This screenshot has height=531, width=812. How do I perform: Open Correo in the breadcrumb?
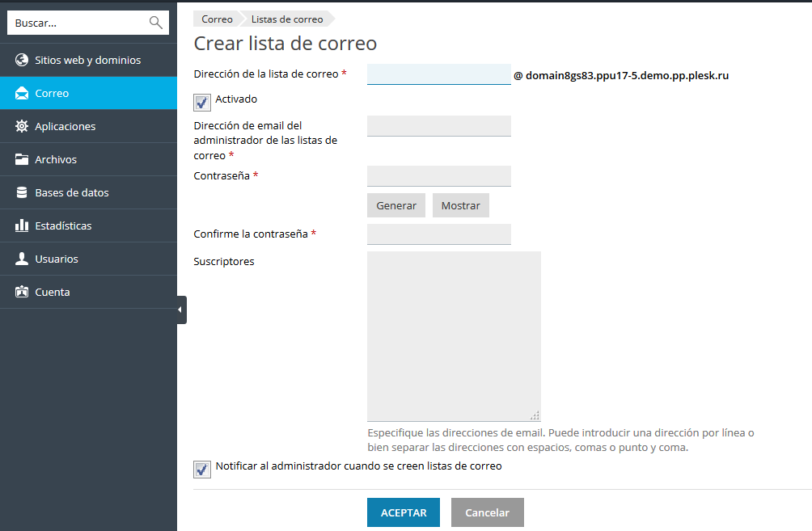pyautogui.click(x=217, y=19)
